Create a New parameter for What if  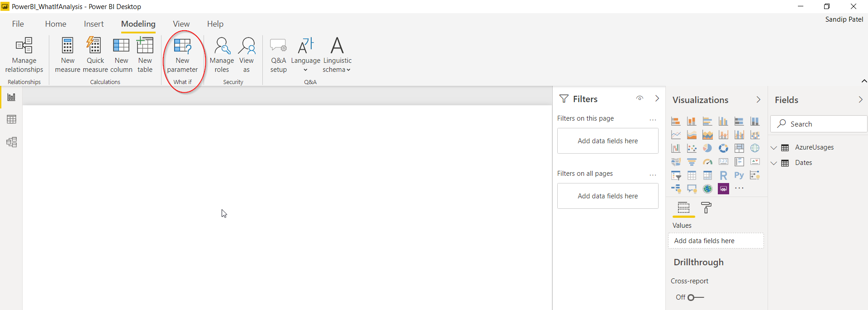(x=183, y=55)
